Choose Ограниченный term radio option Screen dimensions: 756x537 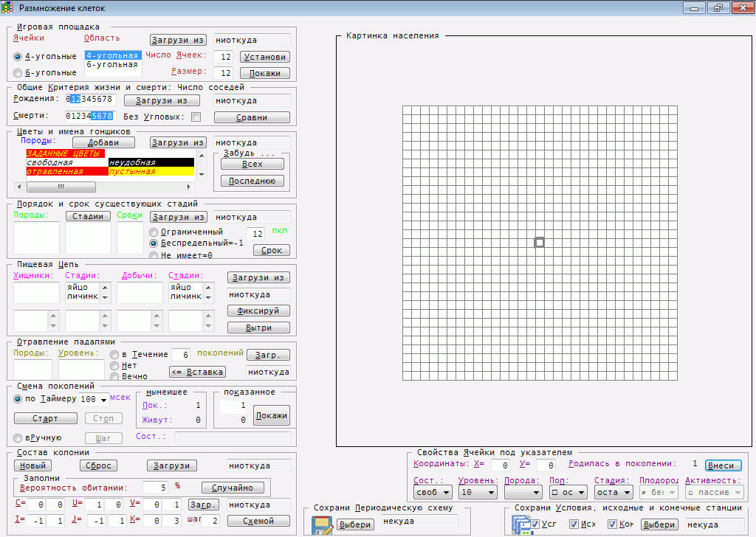(x=154, y=232)
